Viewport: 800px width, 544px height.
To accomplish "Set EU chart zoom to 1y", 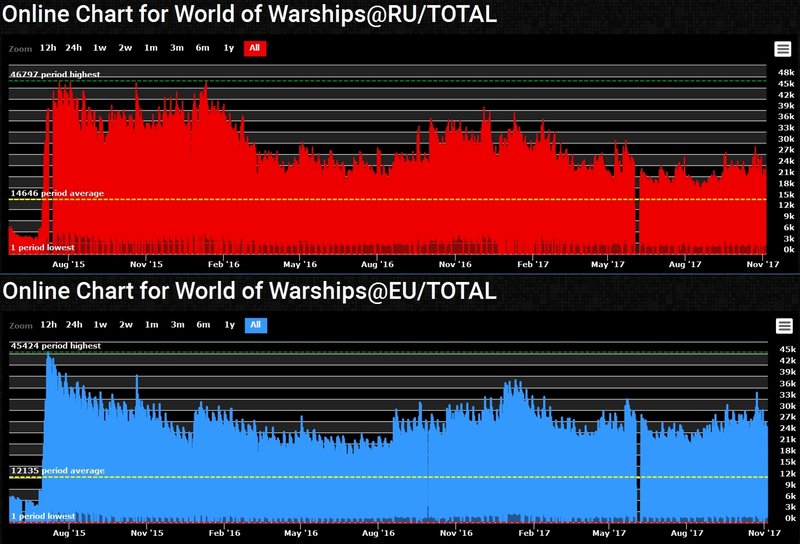I will tap(230, 325).
